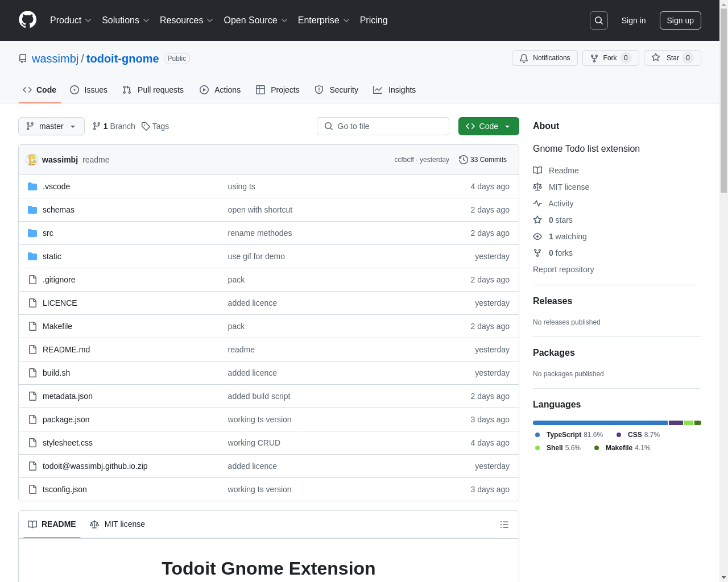Open todoit@wassimbj.github.io.zip file
The image size is (728, 582).
[x=95, y=466]
